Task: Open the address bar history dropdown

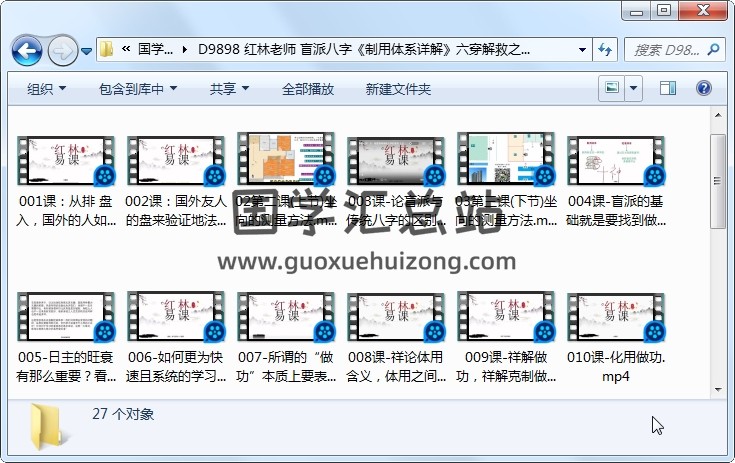Action: coord(582,50)
